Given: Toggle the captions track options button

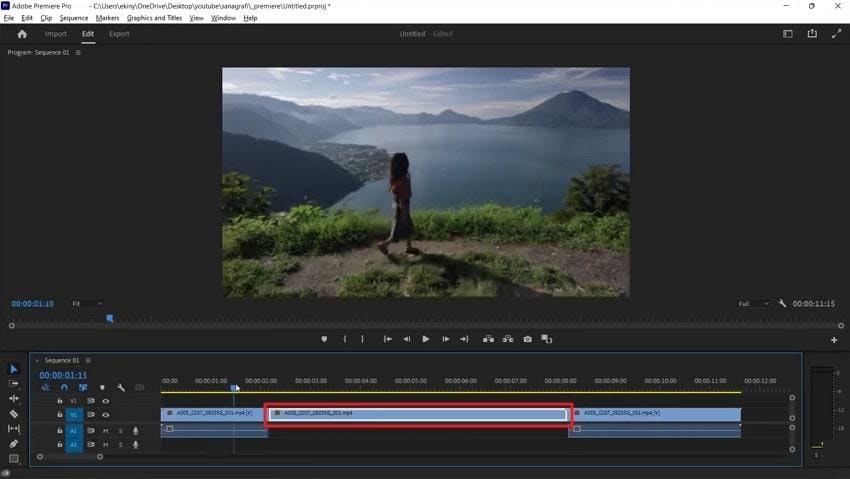Looking at the screenshot, I should tap(140, 387).
